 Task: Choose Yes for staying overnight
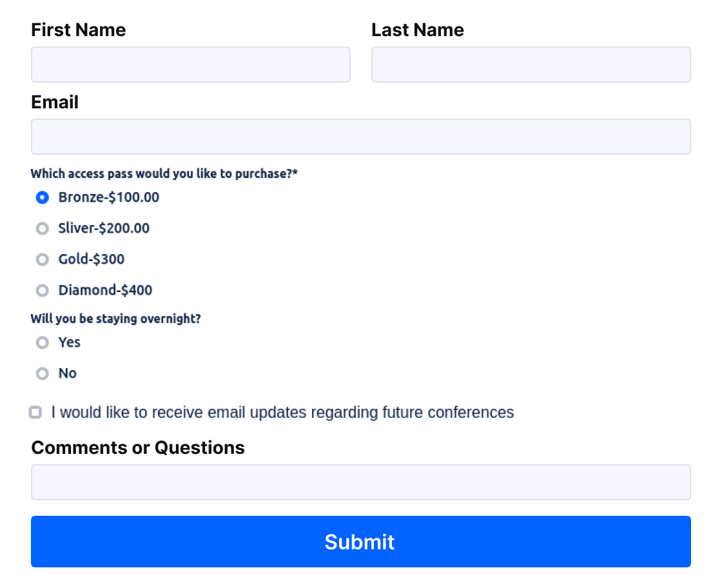click(43, 342)
